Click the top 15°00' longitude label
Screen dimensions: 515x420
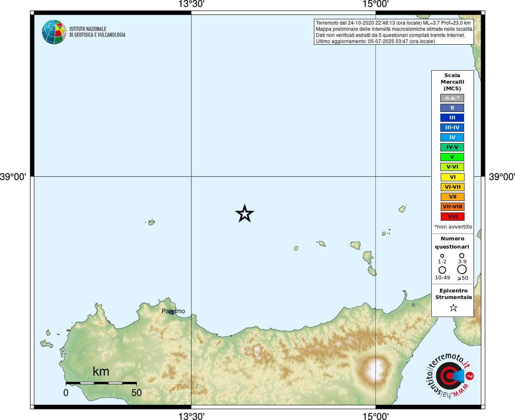(x=375, y=4)
